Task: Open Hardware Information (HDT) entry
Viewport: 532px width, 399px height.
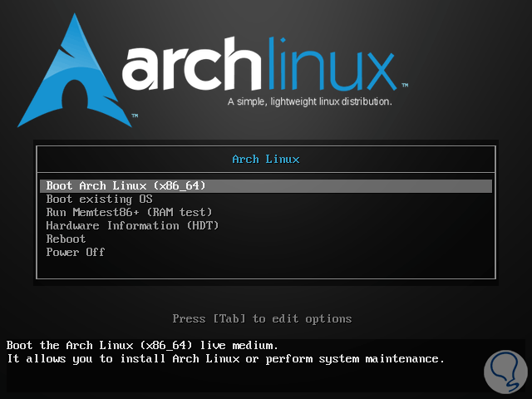Action: click(x=132, y=225)
